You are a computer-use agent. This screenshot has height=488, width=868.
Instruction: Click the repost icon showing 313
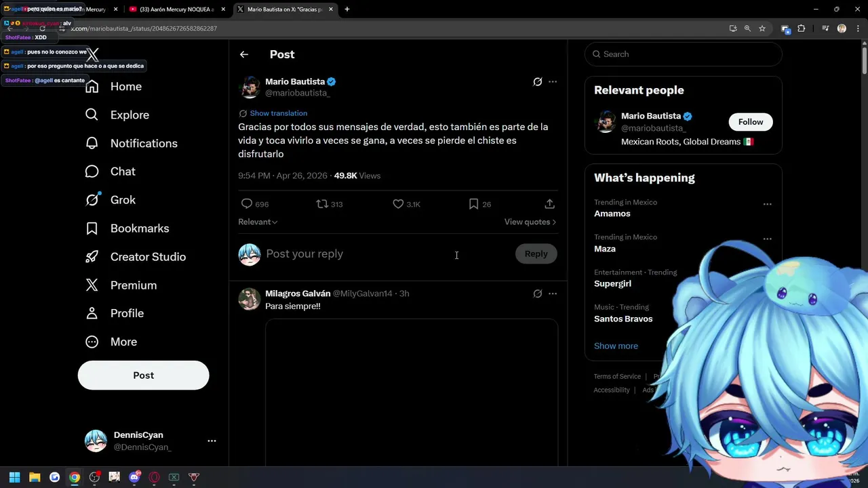[322, 204]
